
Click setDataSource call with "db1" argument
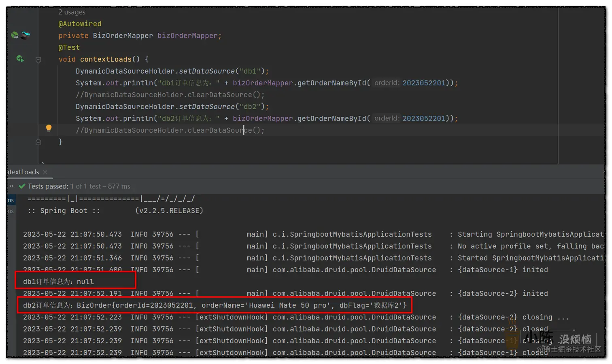[172, 71]
